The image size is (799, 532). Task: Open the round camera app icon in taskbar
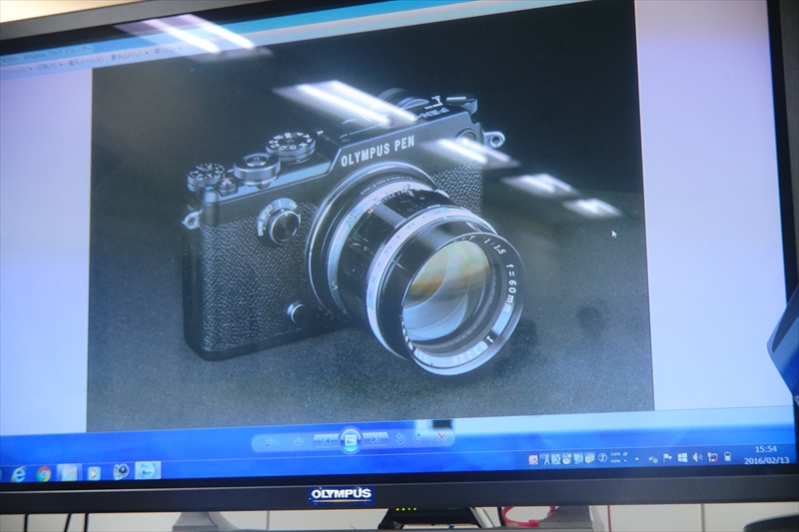[121, 471]
